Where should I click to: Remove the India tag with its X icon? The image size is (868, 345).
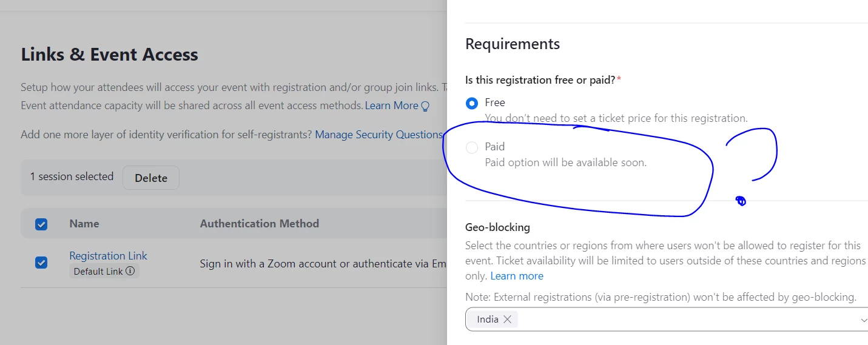(508, 319)
